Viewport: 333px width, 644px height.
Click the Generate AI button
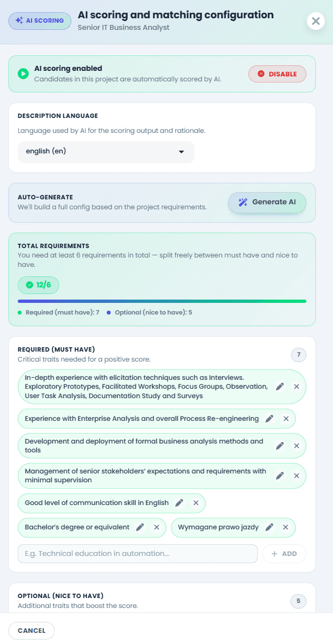click(x=267, y=203)
